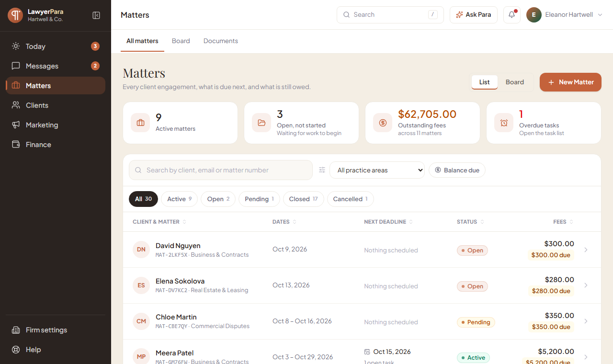Click the Ask Para button

[474, 15]
